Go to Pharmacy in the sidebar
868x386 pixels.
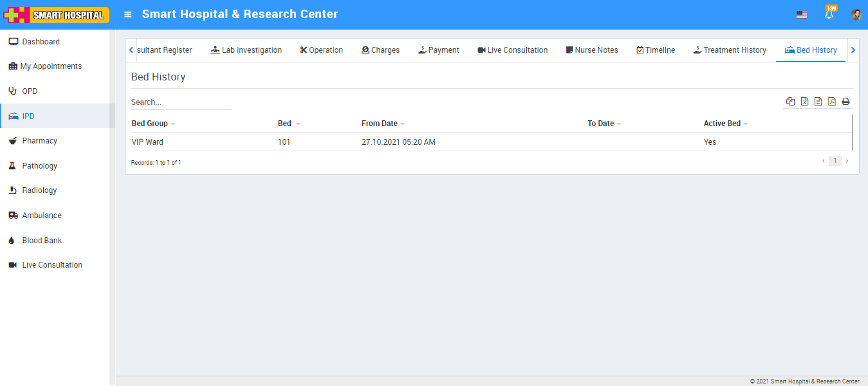click(40, 141)
